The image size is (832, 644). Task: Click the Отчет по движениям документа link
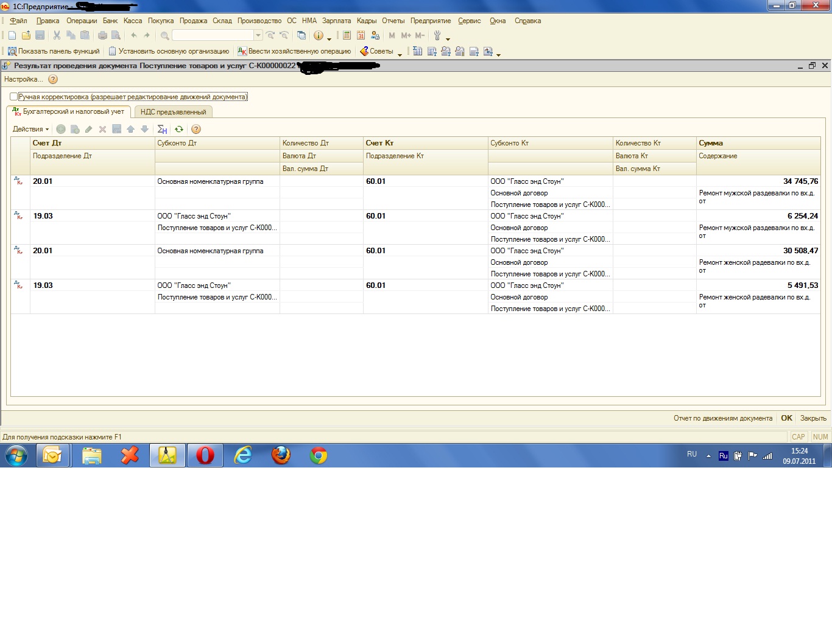click(x=723, y=418)
